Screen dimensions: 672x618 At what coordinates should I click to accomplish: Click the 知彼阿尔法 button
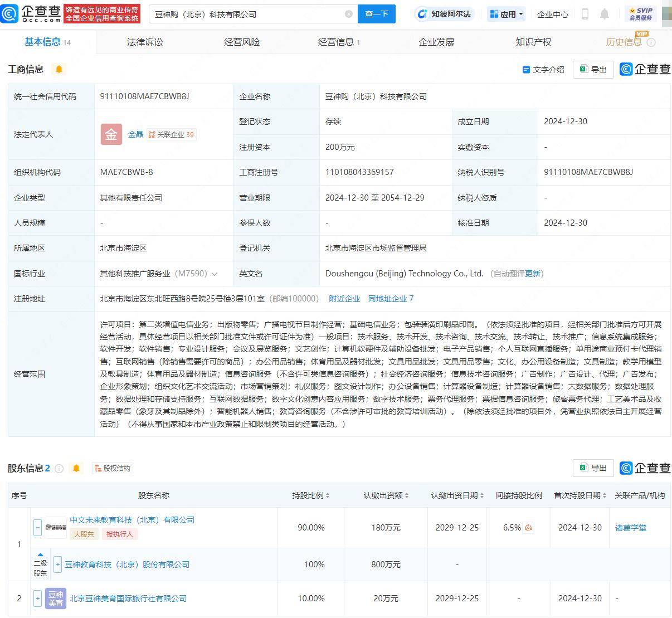tap(444, 14)
